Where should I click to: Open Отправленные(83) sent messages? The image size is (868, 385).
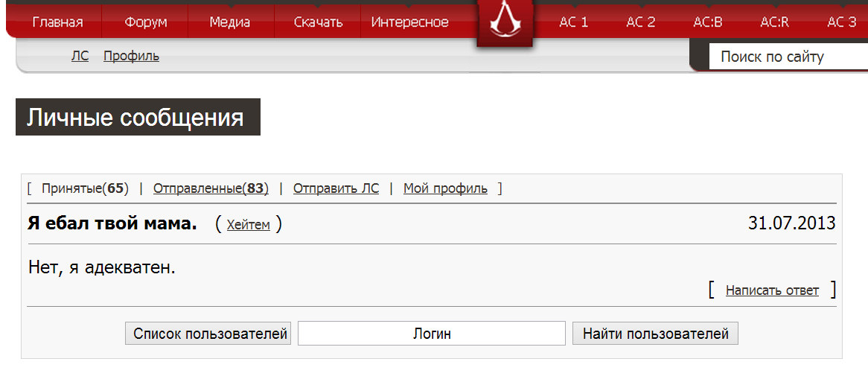211,189
